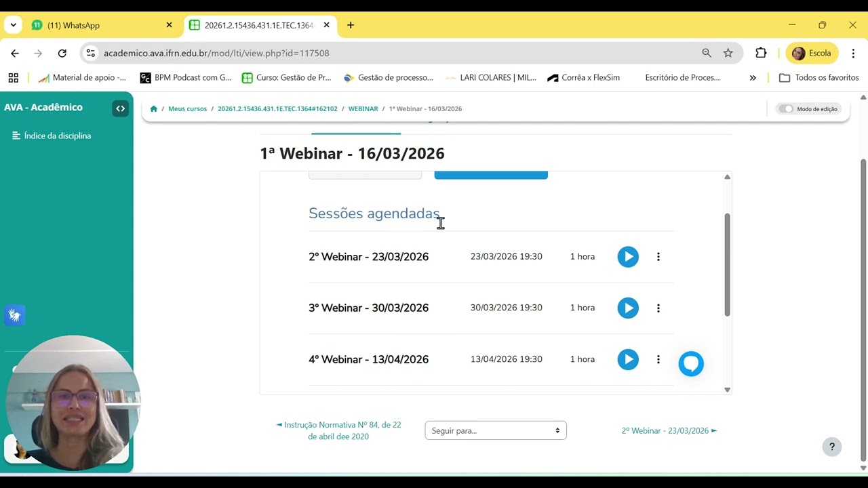Play the 3º Webinar - 30/03/2026 session
The image size is (868, 488).
(x=628, y=308)
